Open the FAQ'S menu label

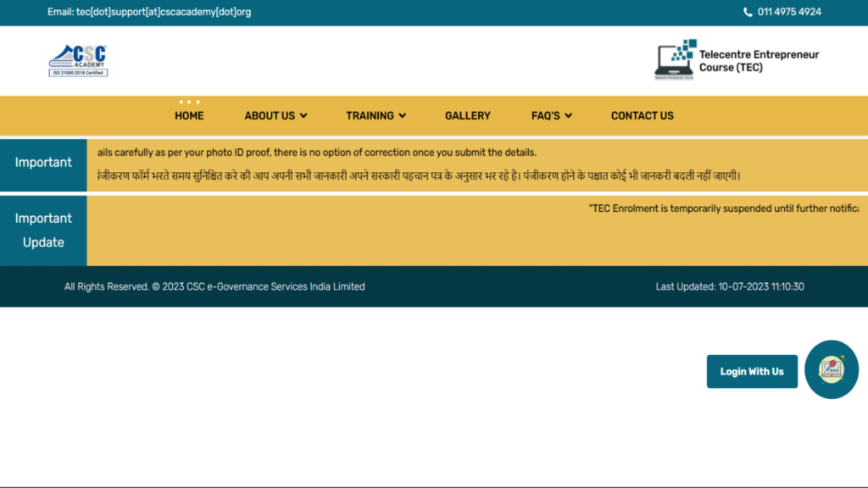[x=546, y=115]
